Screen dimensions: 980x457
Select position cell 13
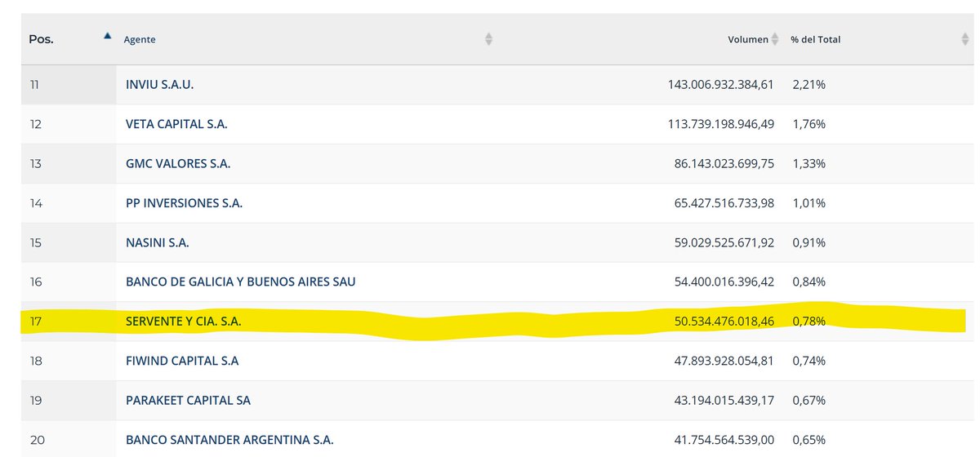coord(69,163)
